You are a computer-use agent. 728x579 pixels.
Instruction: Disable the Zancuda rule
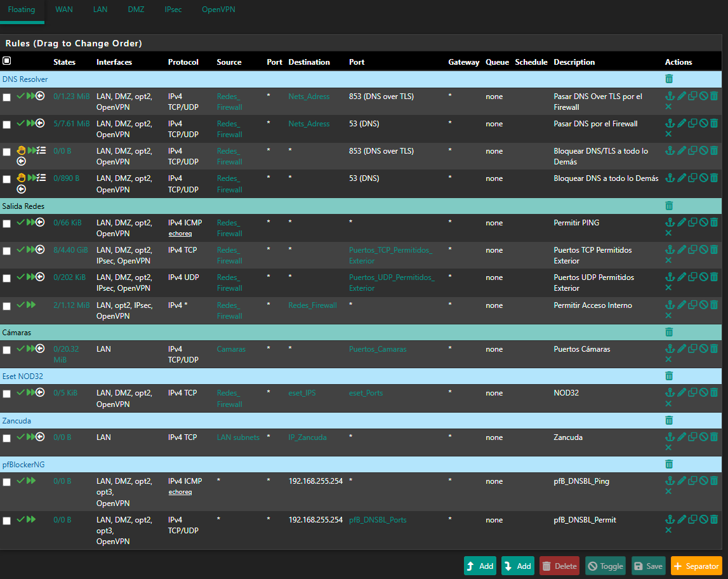click(x=703, y=437)
